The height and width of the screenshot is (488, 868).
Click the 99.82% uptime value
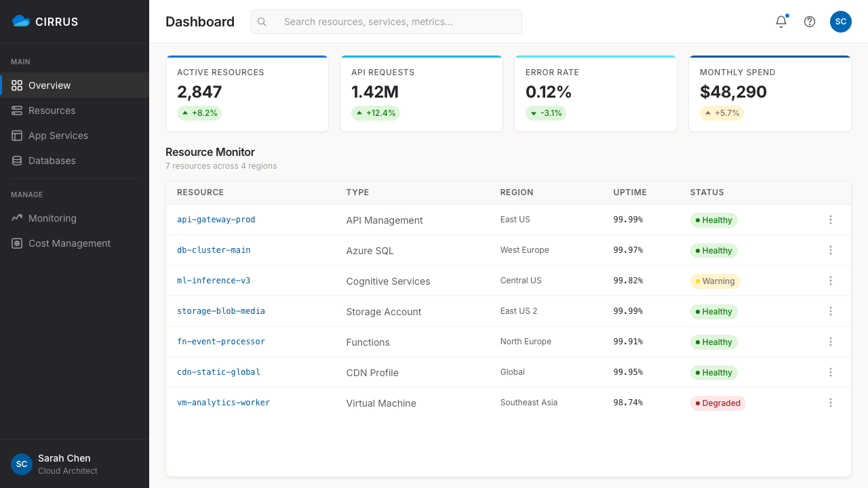[629, 281]
